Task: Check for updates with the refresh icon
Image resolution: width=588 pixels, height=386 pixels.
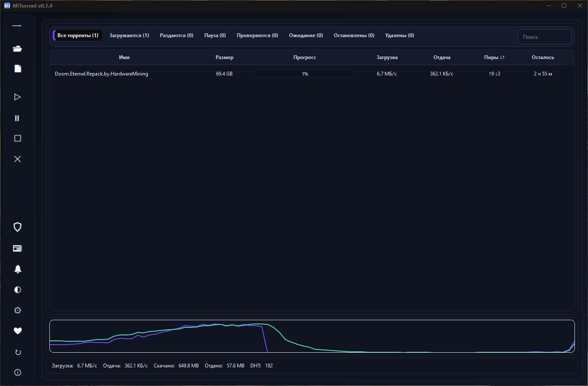Action: [17, 352]
